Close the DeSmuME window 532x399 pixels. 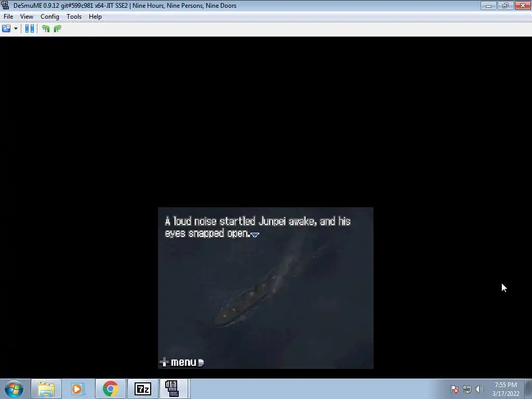[x=523, y=5]
